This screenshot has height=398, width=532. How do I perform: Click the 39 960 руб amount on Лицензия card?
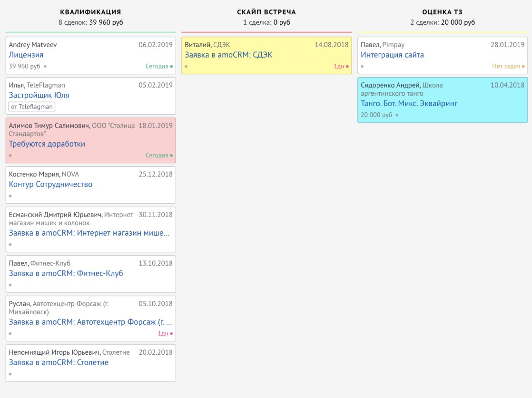point(24,66)
